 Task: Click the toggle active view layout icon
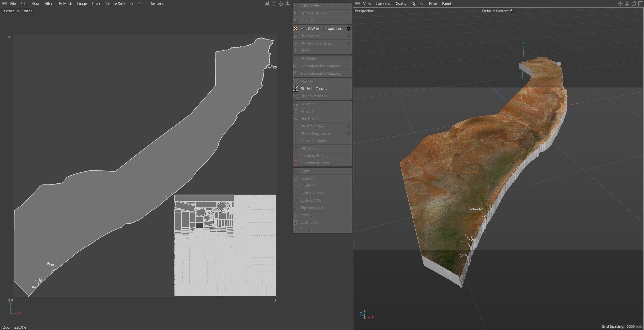(x=640, y=4)
